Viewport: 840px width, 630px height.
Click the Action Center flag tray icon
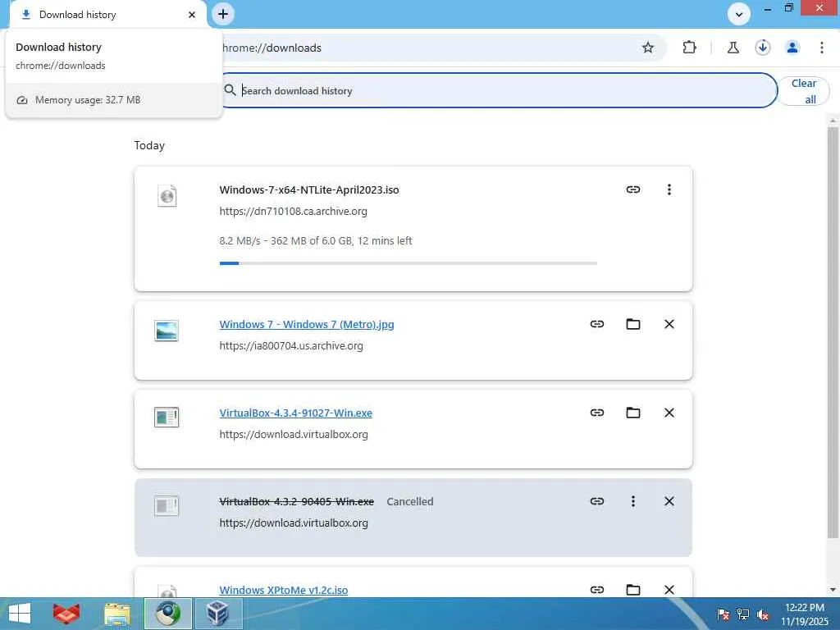pos(723,614)
